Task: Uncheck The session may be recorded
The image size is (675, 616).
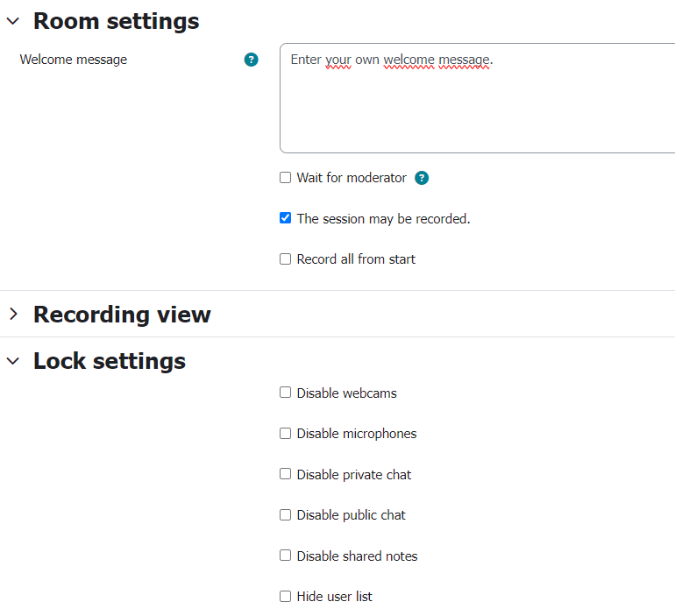Action: coord(285,218)
